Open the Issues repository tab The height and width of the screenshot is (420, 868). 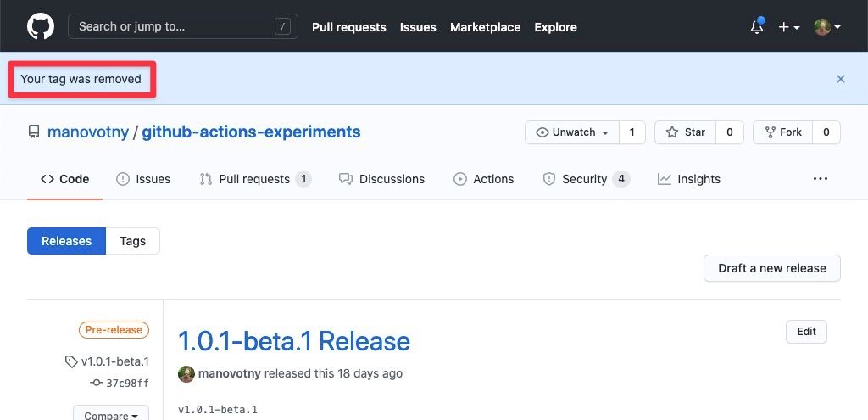click(x=143, y=179)
